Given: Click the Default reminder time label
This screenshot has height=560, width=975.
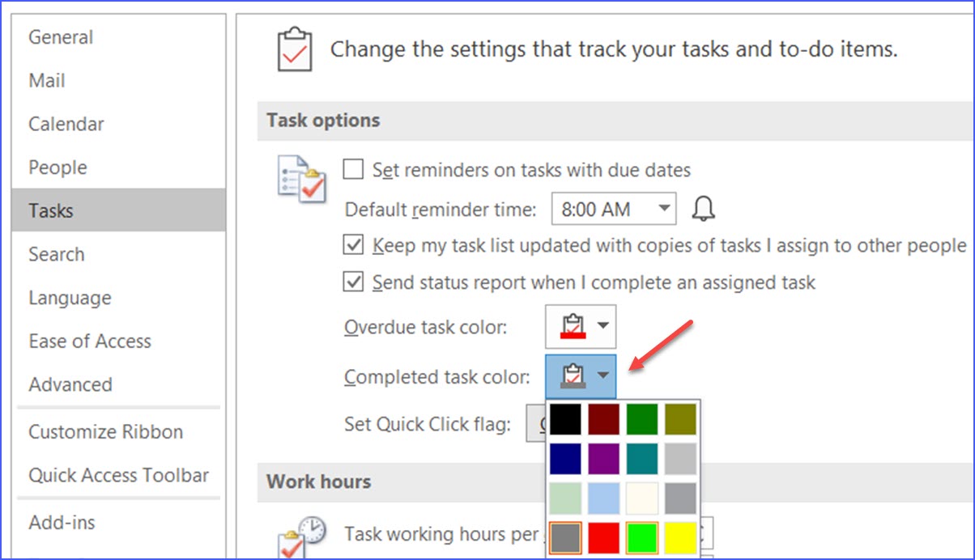Looking at the screenshot, I should tap(441, 210).
